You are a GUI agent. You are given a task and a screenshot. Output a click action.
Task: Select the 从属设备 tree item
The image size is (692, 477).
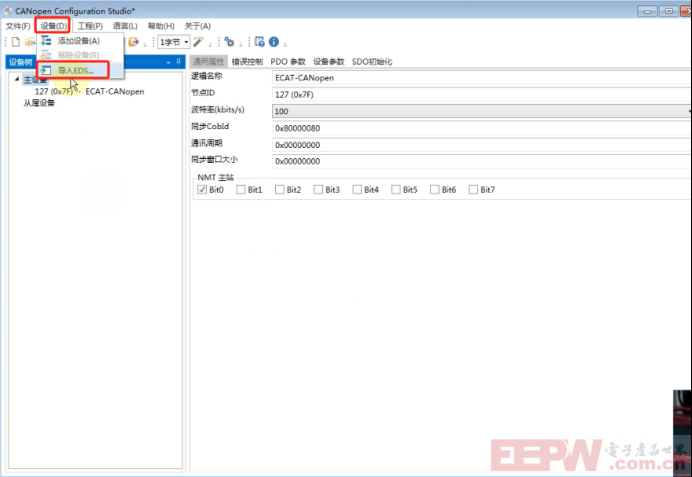tap(39, 103)
